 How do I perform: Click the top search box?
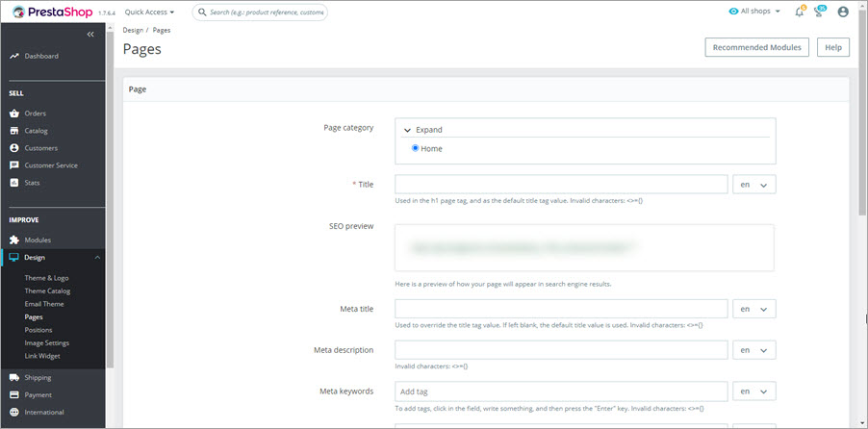click(x=260, y=13)
